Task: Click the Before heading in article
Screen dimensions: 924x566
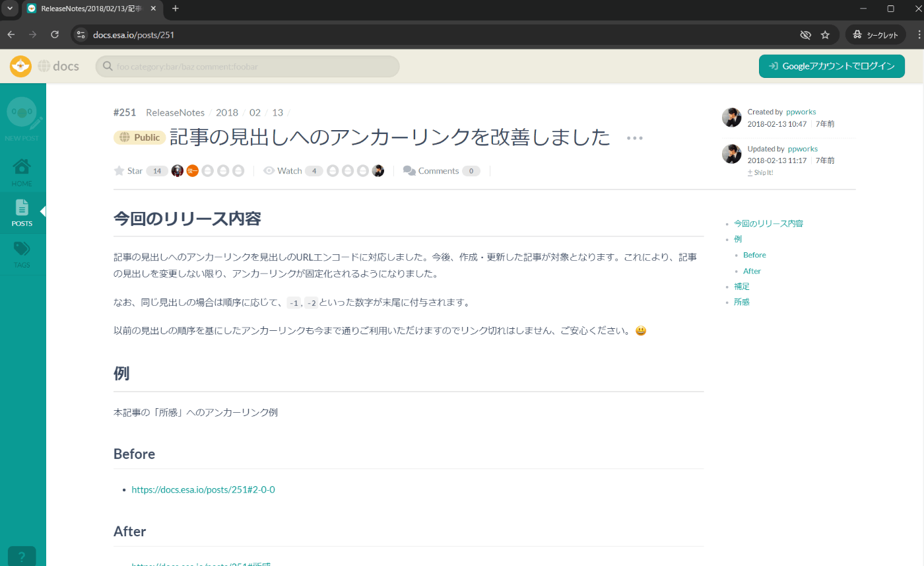Action: pyautogui.click(x=134, y=454)
